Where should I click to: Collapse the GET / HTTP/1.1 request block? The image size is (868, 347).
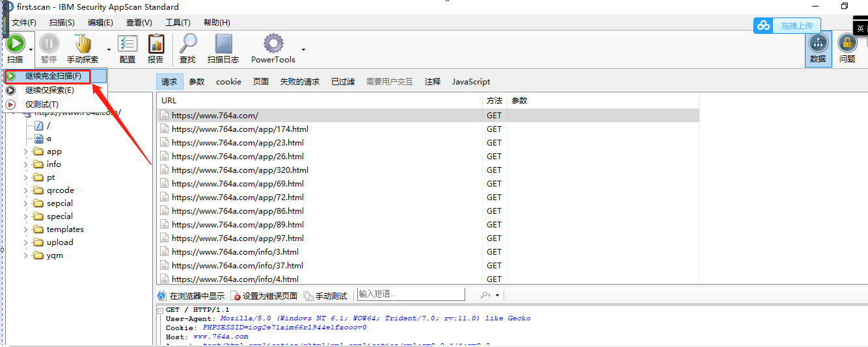click(x=160, y=311)
